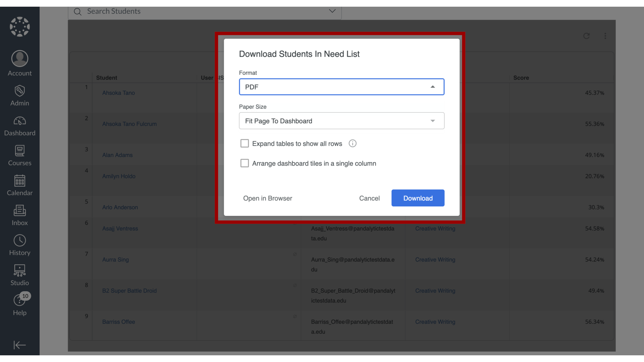Expand Paper Size dropdown options

point(433,121)
